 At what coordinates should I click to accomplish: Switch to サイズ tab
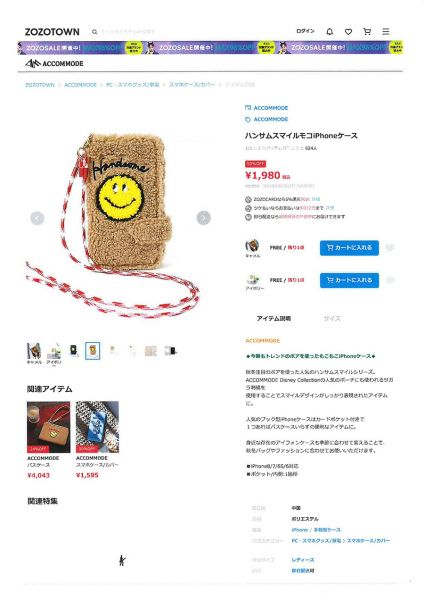[x=332, y=318]
